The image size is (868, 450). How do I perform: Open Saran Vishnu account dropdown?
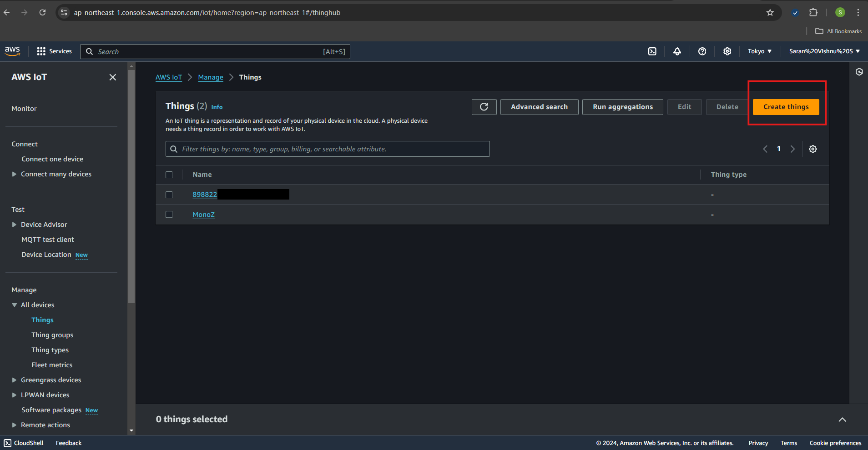[x=824, y=51]
